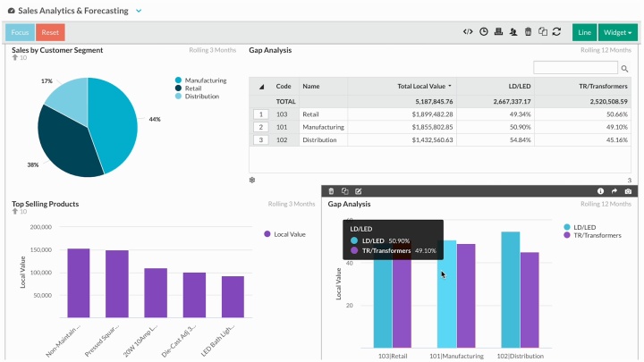
Task: Click the search magnifier icon in Gap Analysis
Action: click(x=624, y=69)
